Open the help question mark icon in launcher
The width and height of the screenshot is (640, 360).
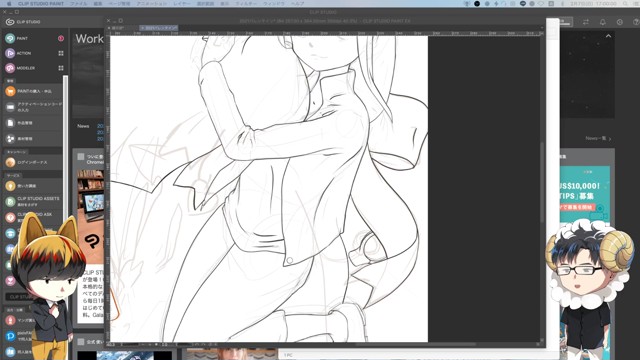coord(636,22)
